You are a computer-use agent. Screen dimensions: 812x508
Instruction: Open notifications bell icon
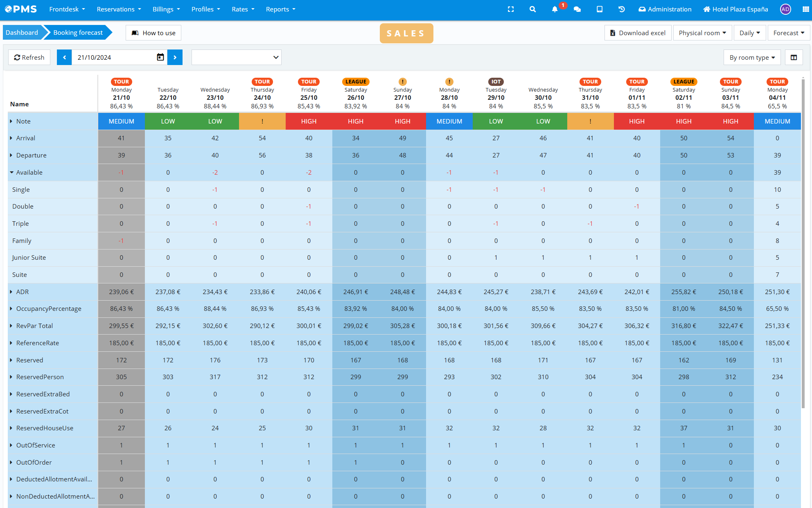pos(555,9)
